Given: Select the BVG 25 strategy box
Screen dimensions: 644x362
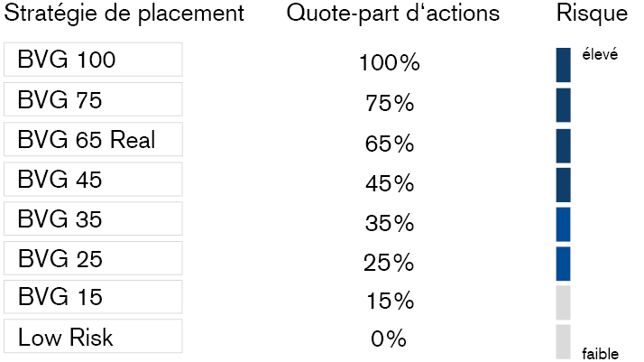Looking at the screenshot, I should tap(93, 258).
